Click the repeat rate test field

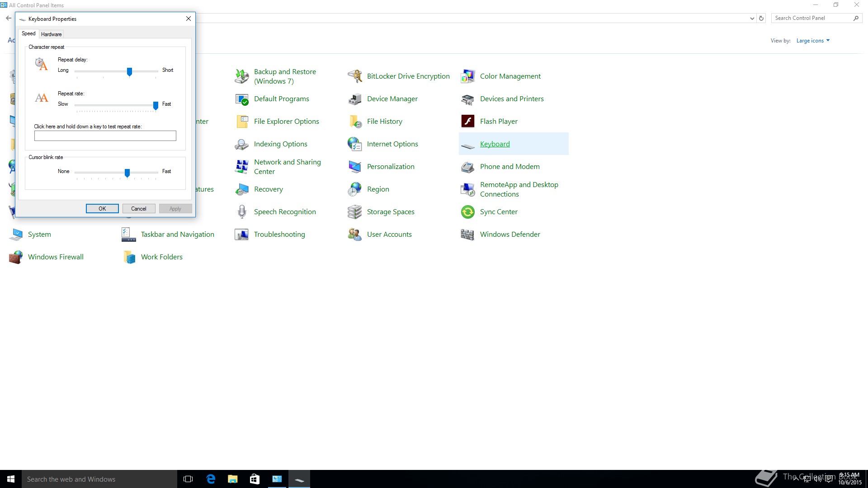pos(105,136)
